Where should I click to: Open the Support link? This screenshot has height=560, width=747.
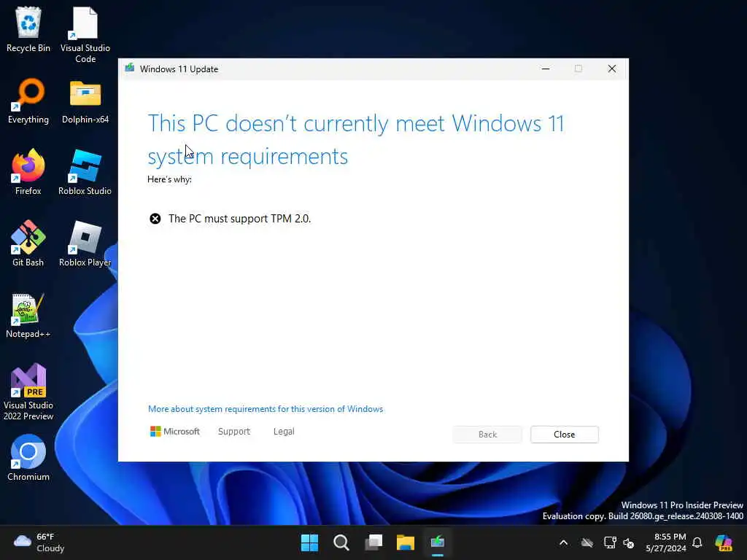(x=234, y=432)
